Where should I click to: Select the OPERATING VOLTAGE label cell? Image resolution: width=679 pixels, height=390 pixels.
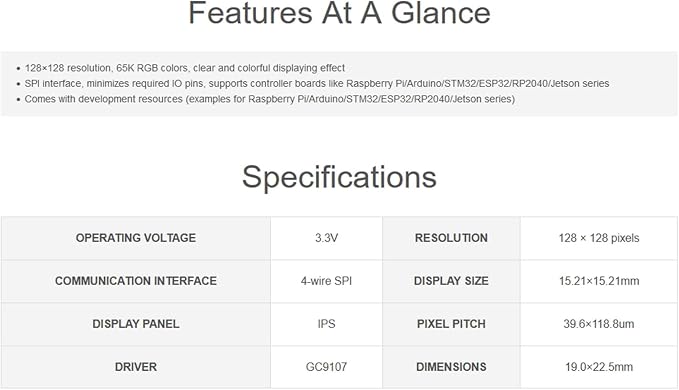136,238
